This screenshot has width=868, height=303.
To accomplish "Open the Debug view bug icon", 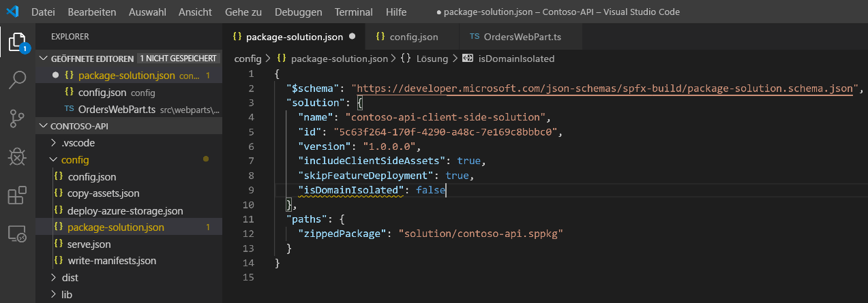I will (x=17, y=157).
